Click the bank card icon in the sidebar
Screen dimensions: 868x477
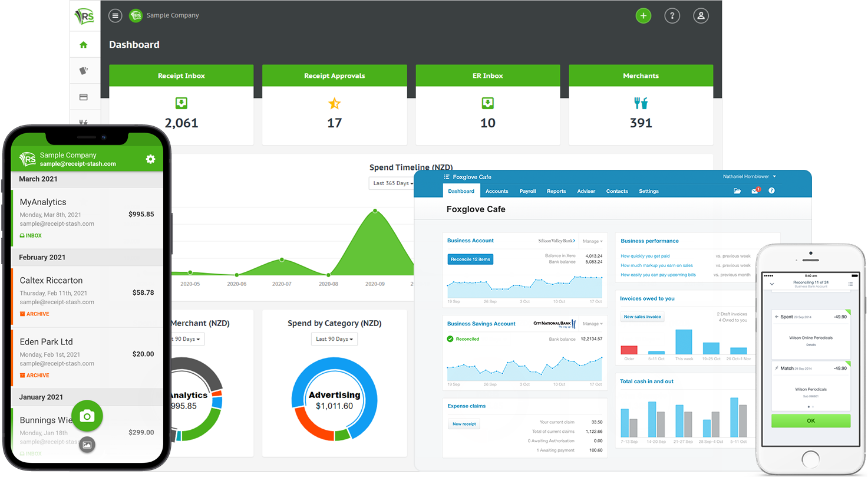[x=85, y=96]
